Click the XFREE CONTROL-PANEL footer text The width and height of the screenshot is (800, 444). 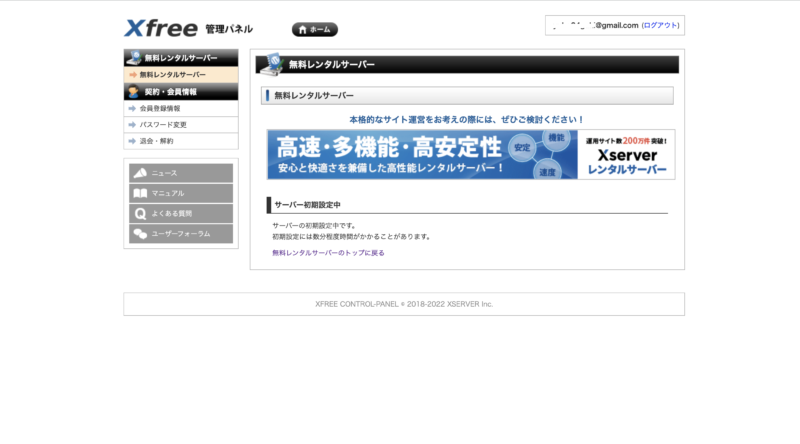point(404,304)
